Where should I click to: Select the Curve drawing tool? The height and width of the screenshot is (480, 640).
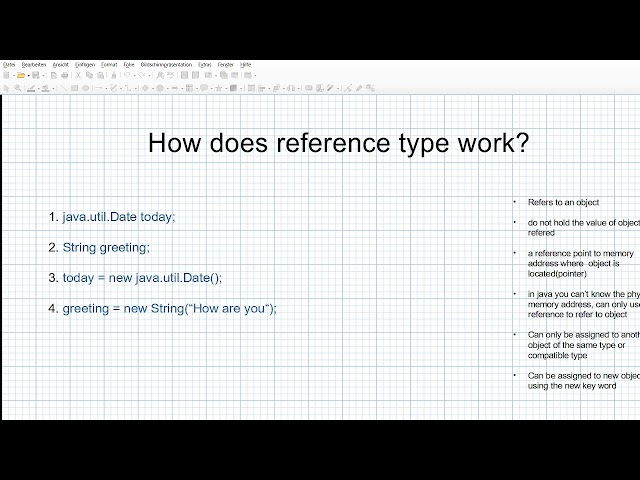point(113,88)
